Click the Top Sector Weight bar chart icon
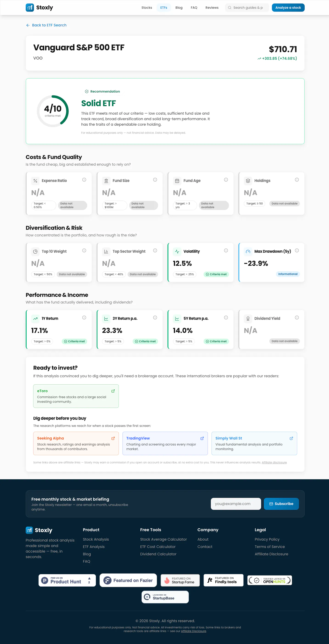The image size is (329, 644). click(106, 252)
